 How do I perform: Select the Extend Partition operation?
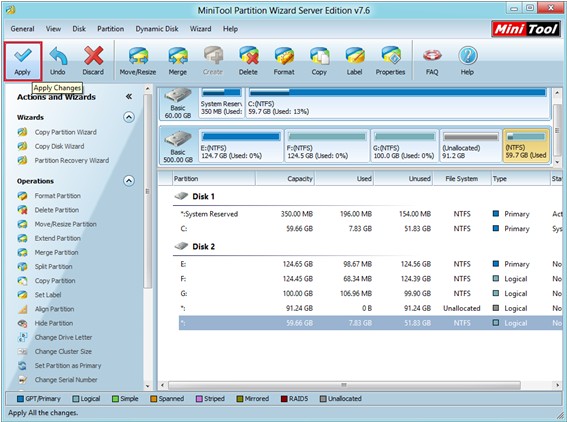click(x=57, y=238)
